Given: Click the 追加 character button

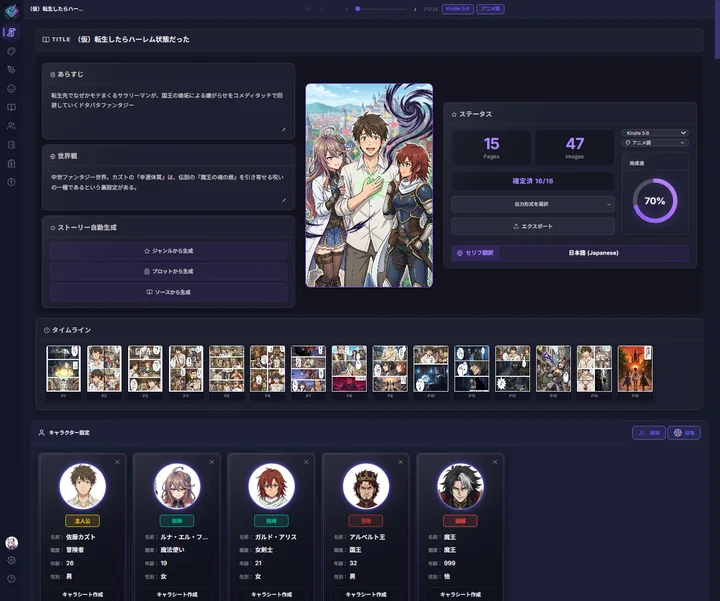Looking at the screenshot, I should coord(649,432).
